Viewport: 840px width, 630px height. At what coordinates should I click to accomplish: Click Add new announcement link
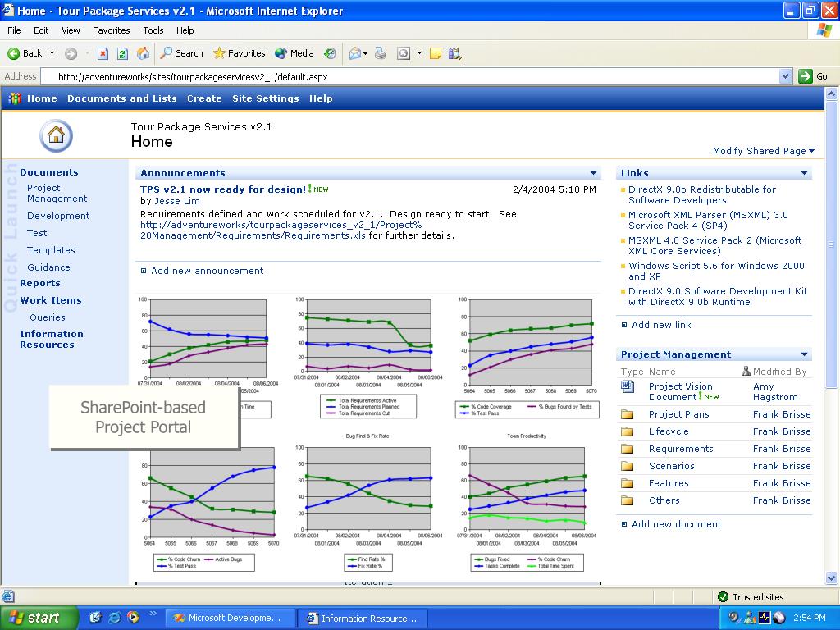pyautogui.click(x=208, y=271)
